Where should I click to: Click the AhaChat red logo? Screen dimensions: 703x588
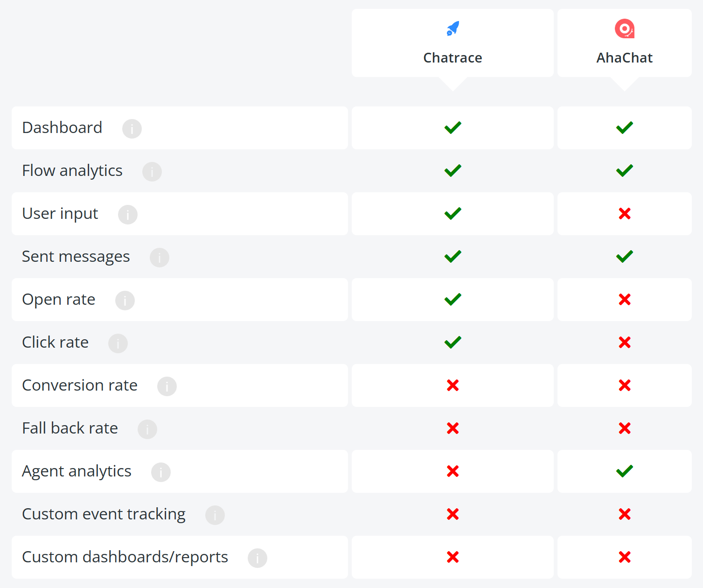click(x=624, y=28)
